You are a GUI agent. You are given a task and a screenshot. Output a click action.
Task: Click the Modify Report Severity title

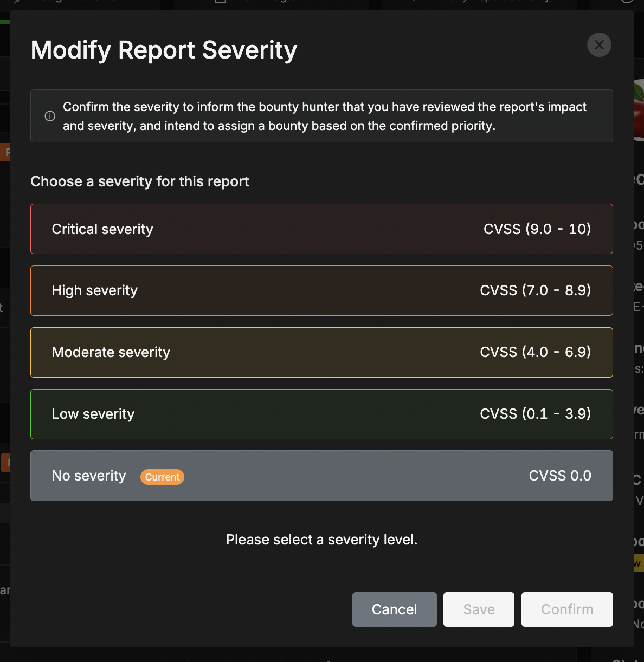tap(164, 50)
